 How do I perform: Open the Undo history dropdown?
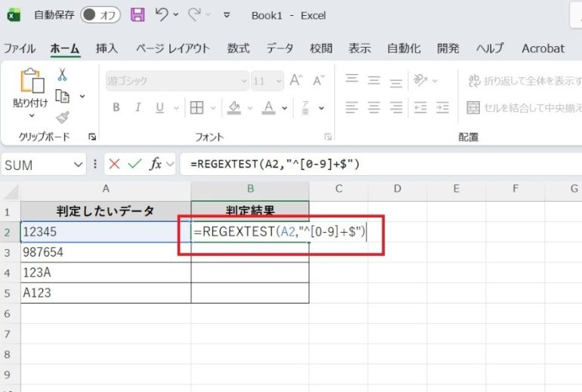coord(176,15)
